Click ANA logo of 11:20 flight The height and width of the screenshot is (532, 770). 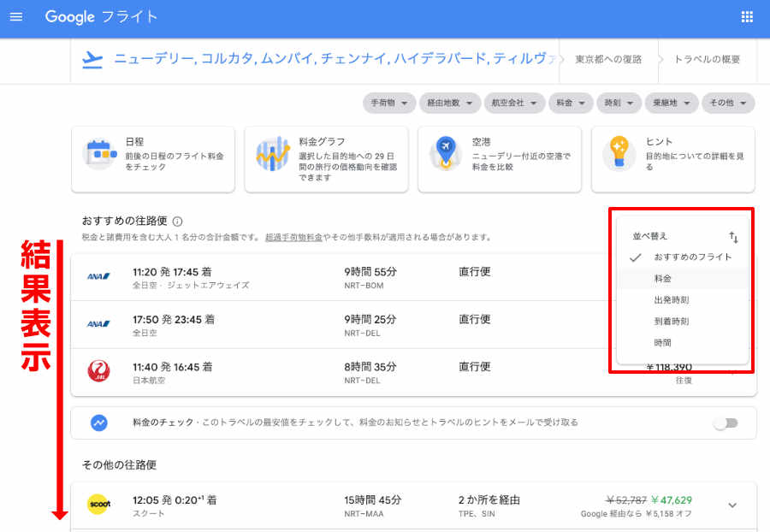98,277
